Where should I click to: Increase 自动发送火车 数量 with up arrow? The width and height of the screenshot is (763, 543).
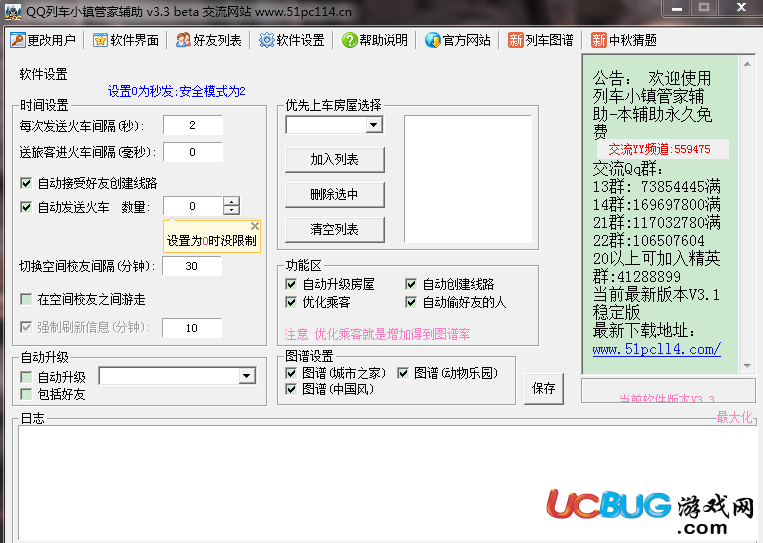click(x=232, y=201)
